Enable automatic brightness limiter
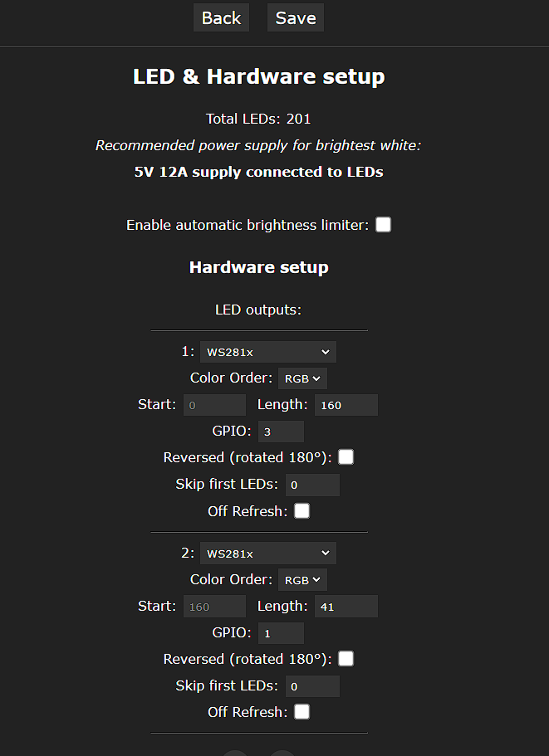This screenshot has width=549, height=756. pyautogui.click(x=383, y=224)
